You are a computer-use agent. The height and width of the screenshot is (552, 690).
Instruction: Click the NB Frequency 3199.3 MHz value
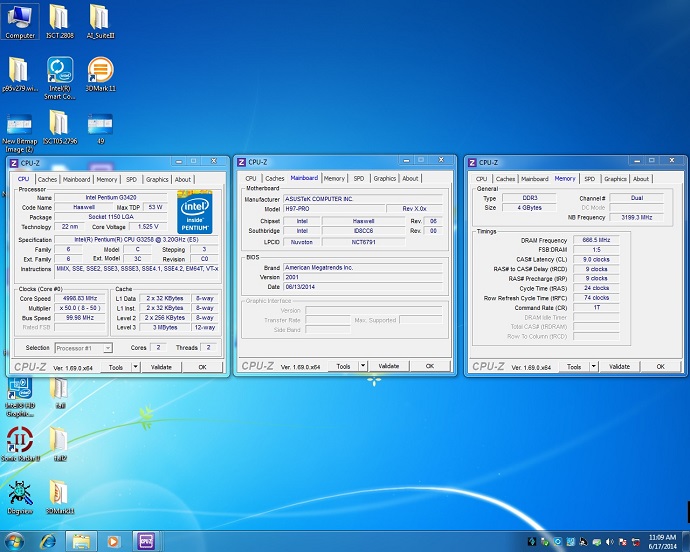pyautogui.click(x=637, y=217)
